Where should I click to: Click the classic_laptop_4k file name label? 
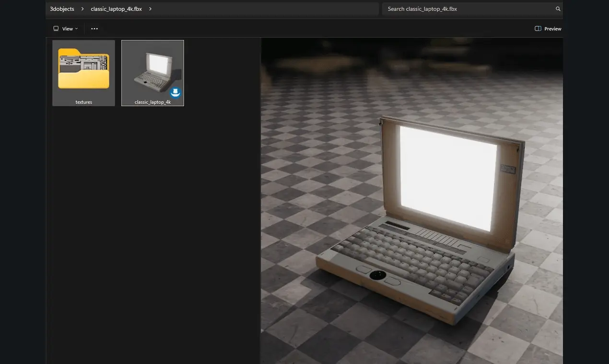tap(152, 102)
